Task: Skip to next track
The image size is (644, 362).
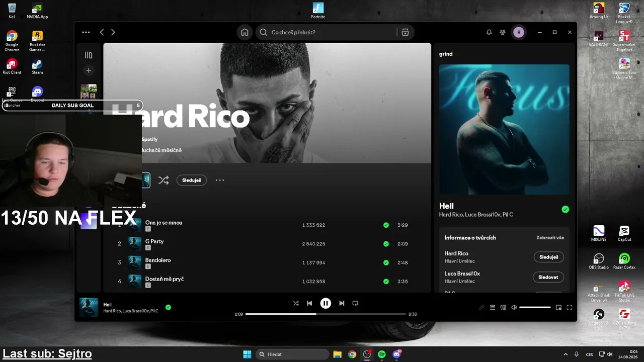Action: point(342,303)
